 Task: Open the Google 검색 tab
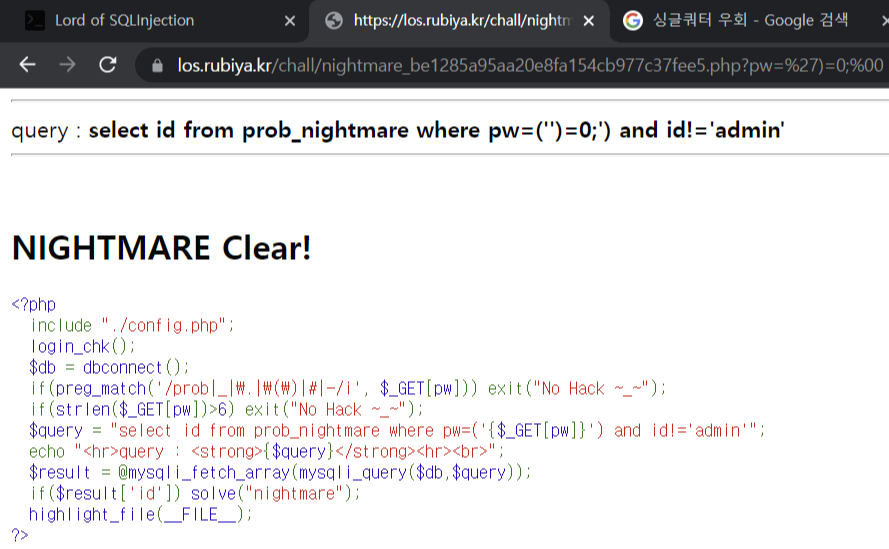click(x=750, y=21)
